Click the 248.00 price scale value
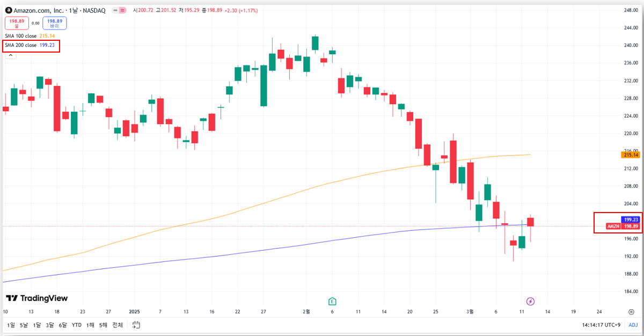The height and width of the screenshot is (336, 644). [631, 10]
